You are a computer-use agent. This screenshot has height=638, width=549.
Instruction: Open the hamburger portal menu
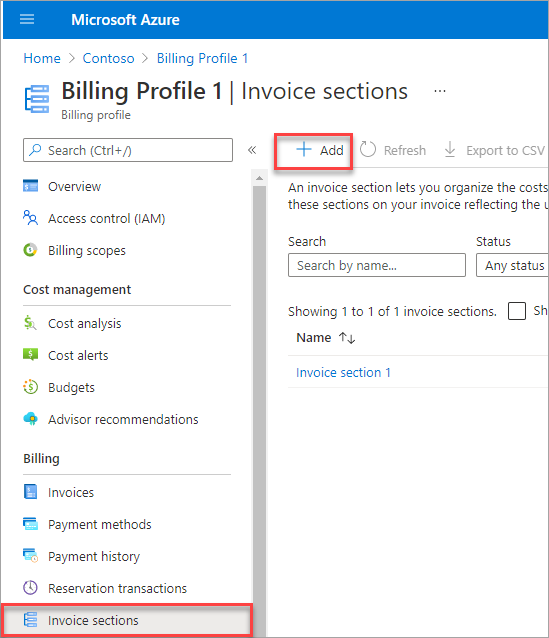coord(27,19)
